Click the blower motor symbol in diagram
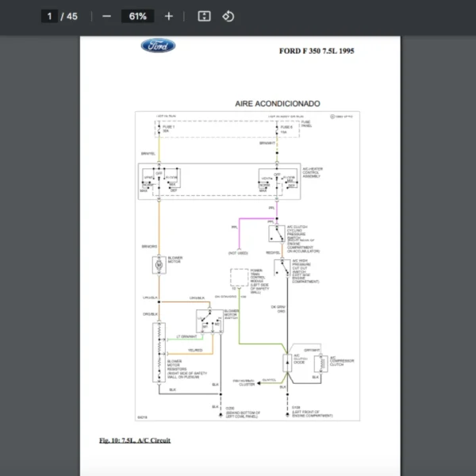Screen dimensions: 476x476 tap(158, 263)
